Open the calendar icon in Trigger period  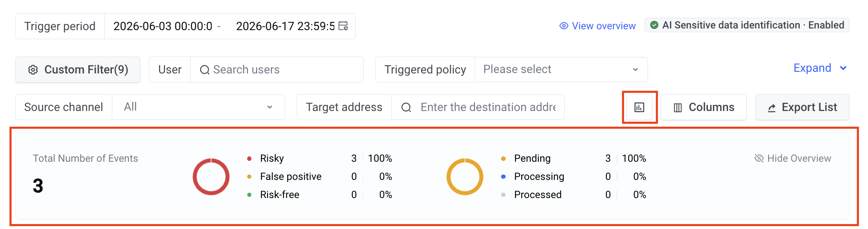pyautogui.click(x=343, y=26)
